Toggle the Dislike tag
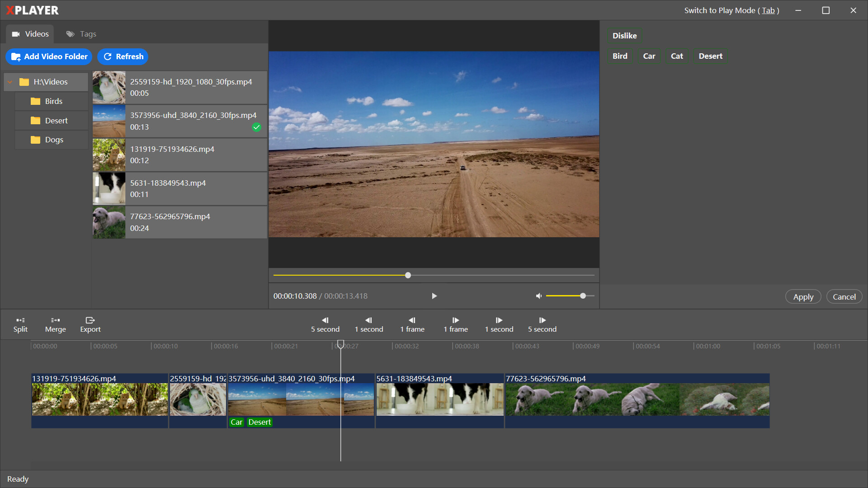Viewport: 868px width, 488px height. pos(624,36)
